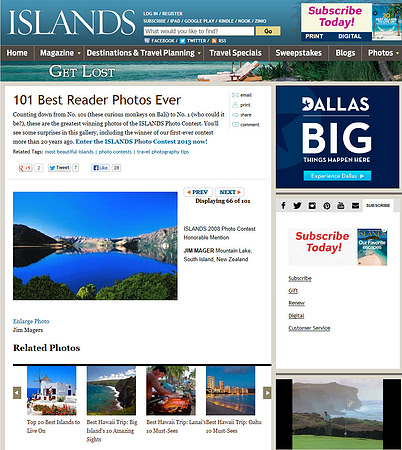Click PRINT under Subscribe Today banner
Image resolution: width=402 pixels, height=450 pixels.
[x=314, y=36]
